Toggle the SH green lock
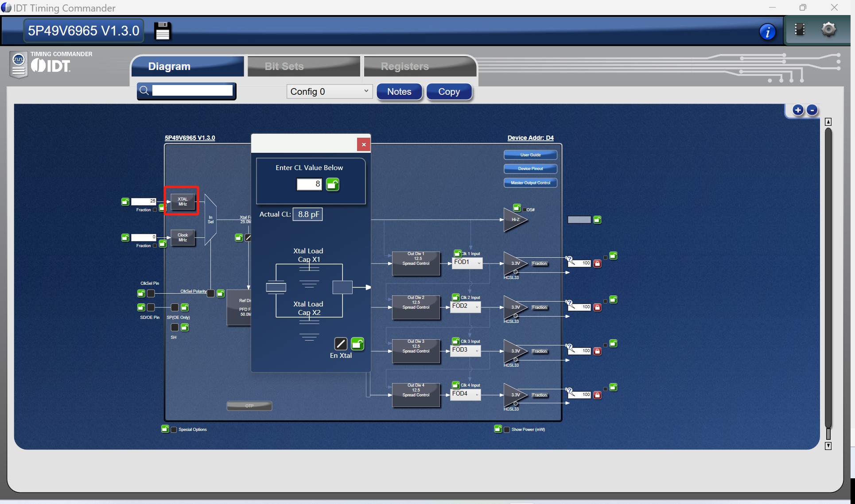The height and width of the screenshot is (504, 855). (x=185, y=327)
